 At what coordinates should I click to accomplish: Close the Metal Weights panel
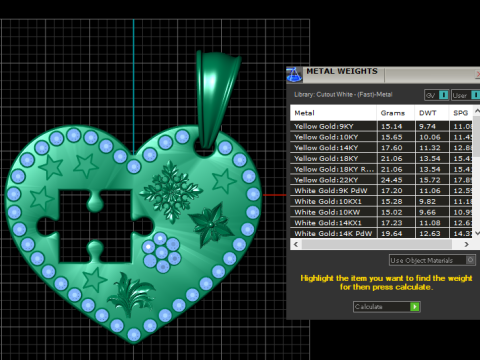point(478,74)
